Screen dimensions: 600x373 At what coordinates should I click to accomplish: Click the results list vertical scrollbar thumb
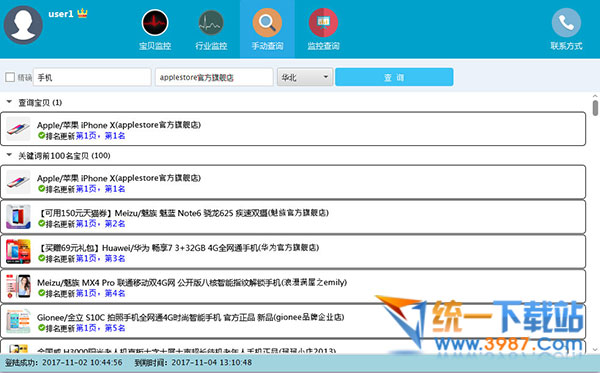coord(595,108)
